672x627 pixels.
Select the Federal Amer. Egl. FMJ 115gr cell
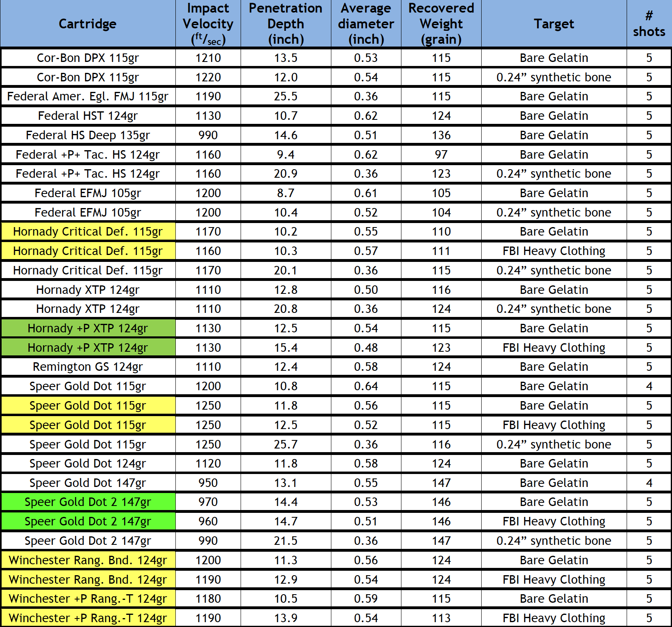click(87, 96)
